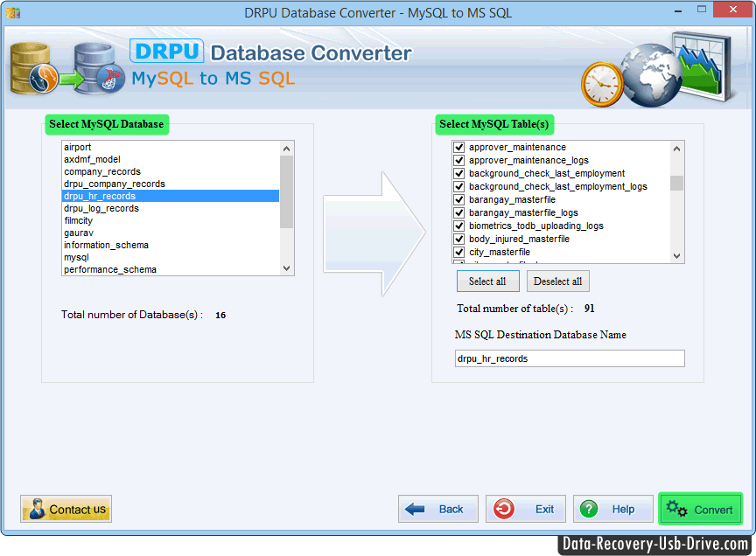
Task: Select the axdmf_model database
Action: coord(171,159)
